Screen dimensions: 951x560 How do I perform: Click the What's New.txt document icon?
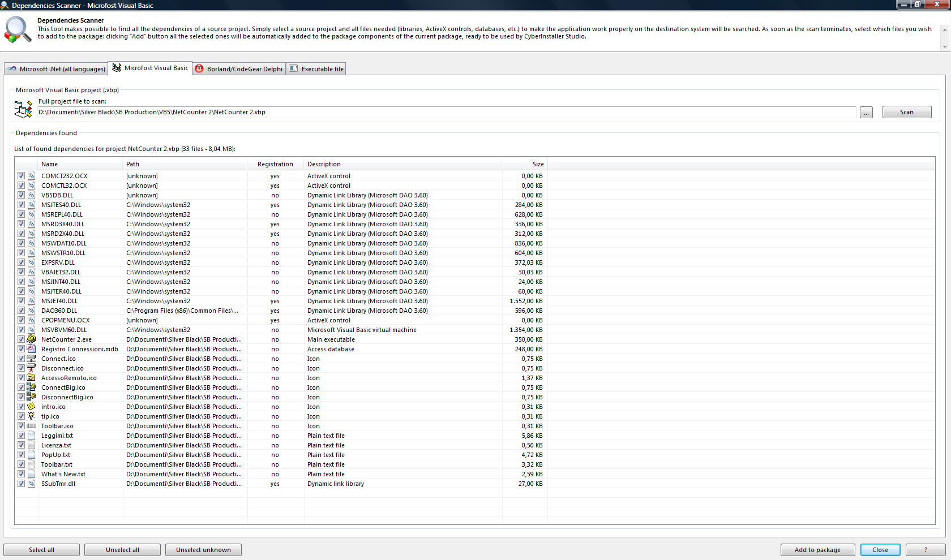(x=31, y=474)
